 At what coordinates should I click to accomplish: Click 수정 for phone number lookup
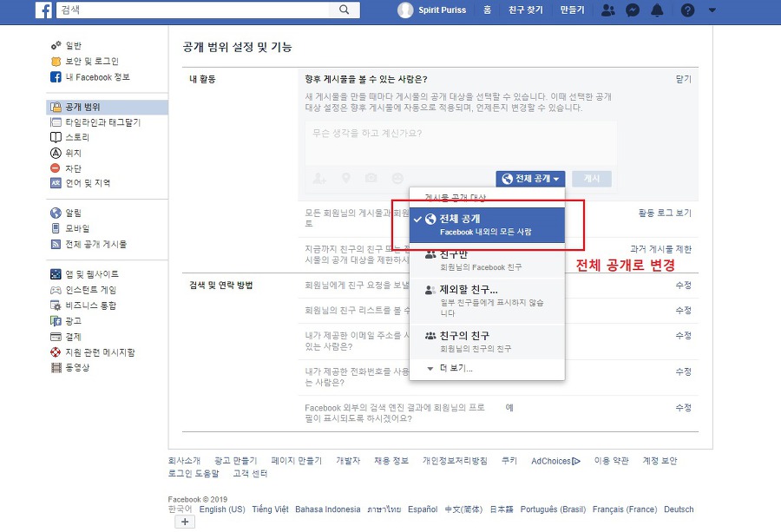[x=684, y=371]
